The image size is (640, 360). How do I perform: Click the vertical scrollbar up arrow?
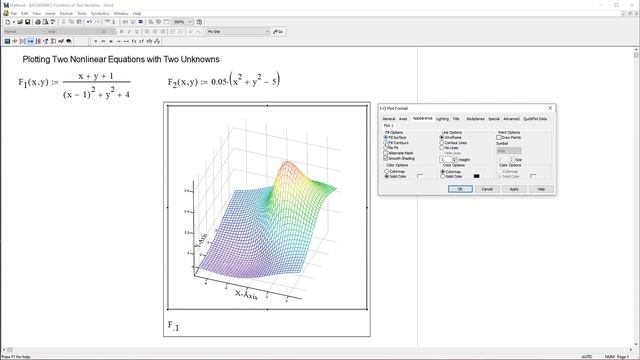636,50
